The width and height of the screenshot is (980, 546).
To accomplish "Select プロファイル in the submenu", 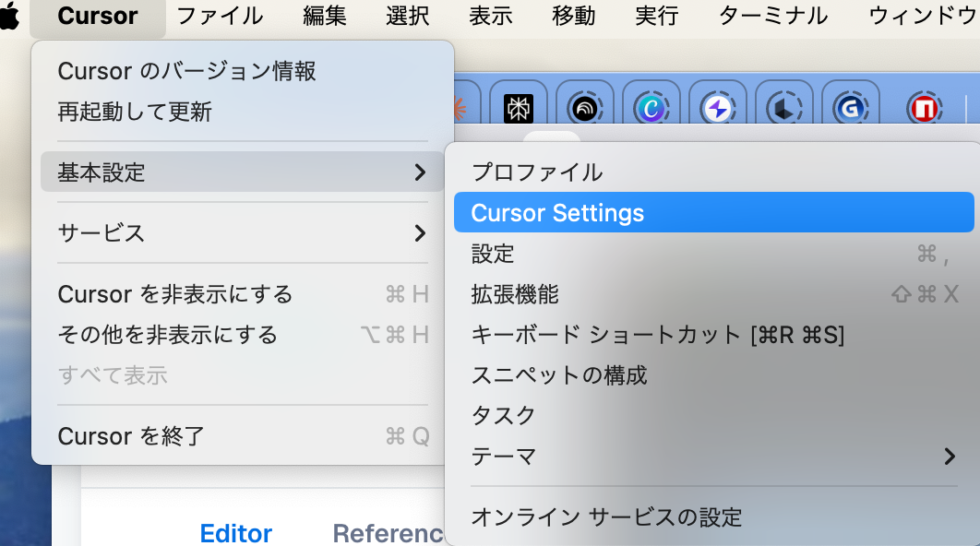I will pos(713,172).
